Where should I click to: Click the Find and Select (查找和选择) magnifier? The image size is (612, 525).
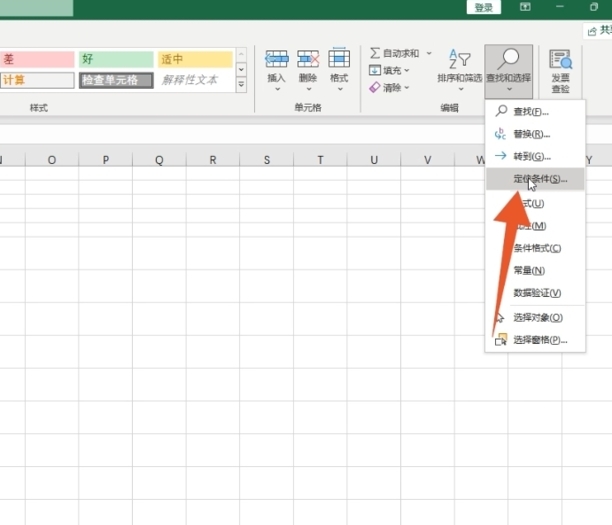pyautogui.click(x=508, y=60)
